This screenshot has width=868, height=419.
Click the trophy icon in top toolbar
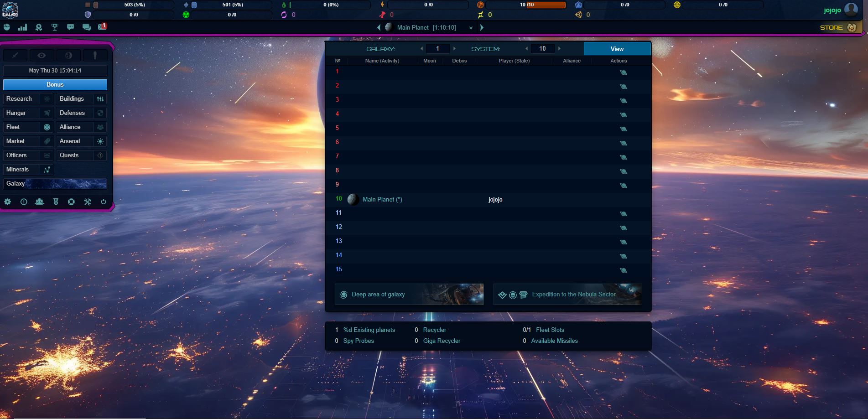tap(55, 27)
